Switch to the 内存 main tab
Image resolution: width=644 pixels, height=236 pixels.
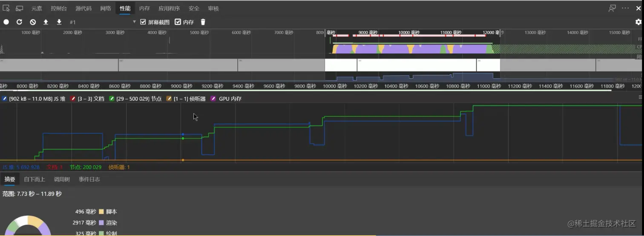coord(145,9)
